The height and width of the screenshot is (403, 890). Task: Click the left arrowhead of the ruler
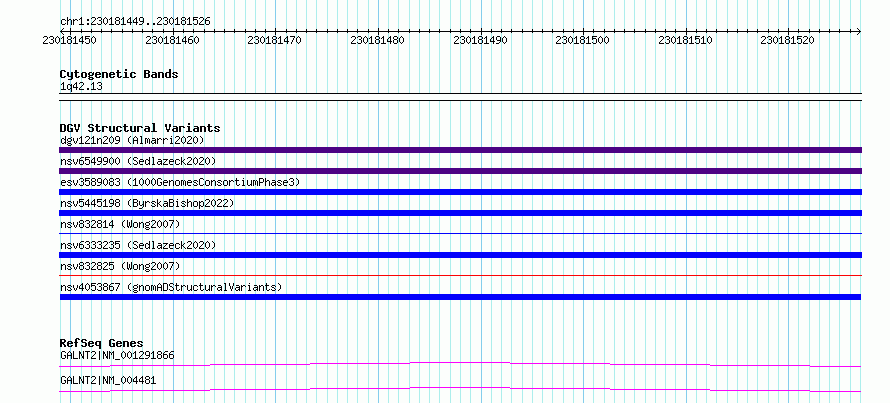[x=62, y=31]
